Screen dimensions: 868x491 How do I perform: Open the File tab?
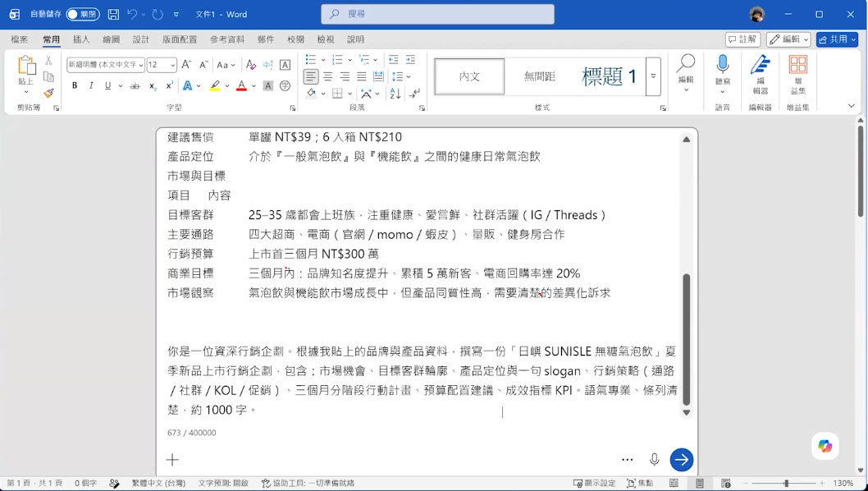pos(20,39)
